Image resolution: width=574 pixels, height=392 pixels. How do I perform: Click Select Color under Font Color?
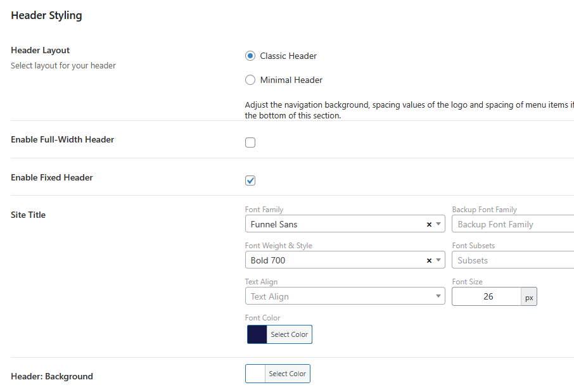289,334
